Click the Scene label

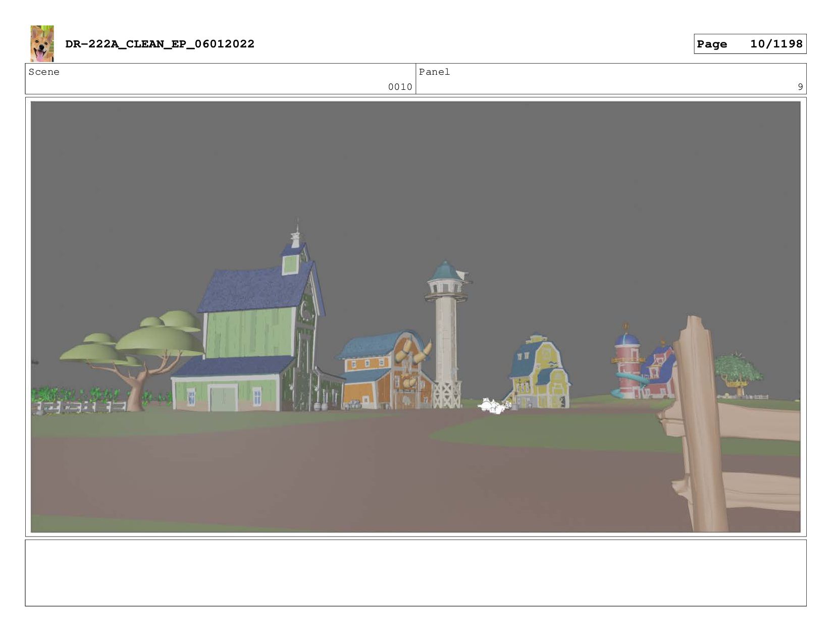pyautogui.click(x=44, y=72)
